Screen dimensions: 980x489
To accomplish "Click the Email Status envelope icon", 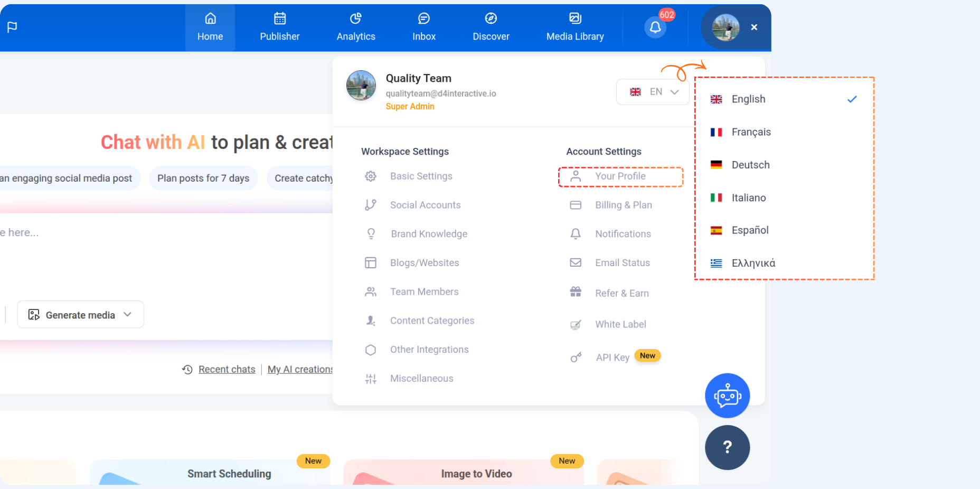I will pos(576,262).
